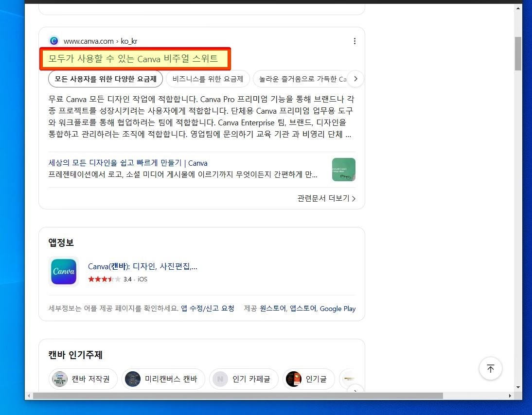Screen dimensions: 532x415
Task: Open Canva(캔바): 디자인, 사진편집 app link
Action: pos(142,266)
